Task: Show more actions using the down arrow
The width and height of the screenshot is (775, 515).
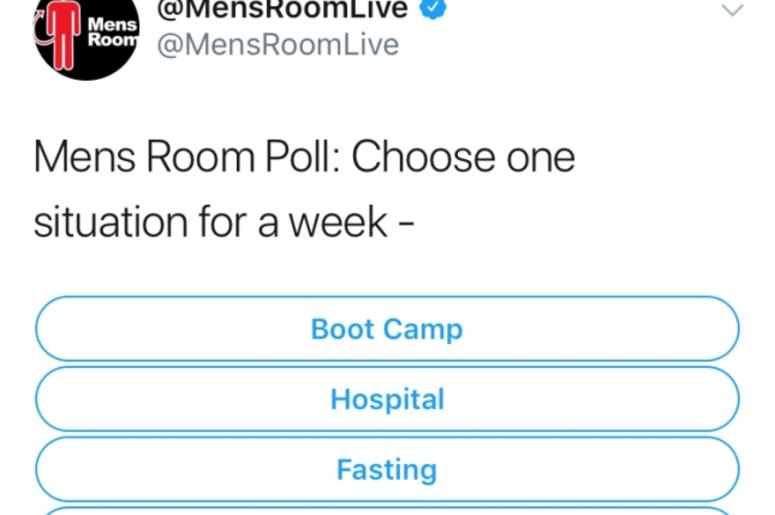Action: (x=732, y=10)
